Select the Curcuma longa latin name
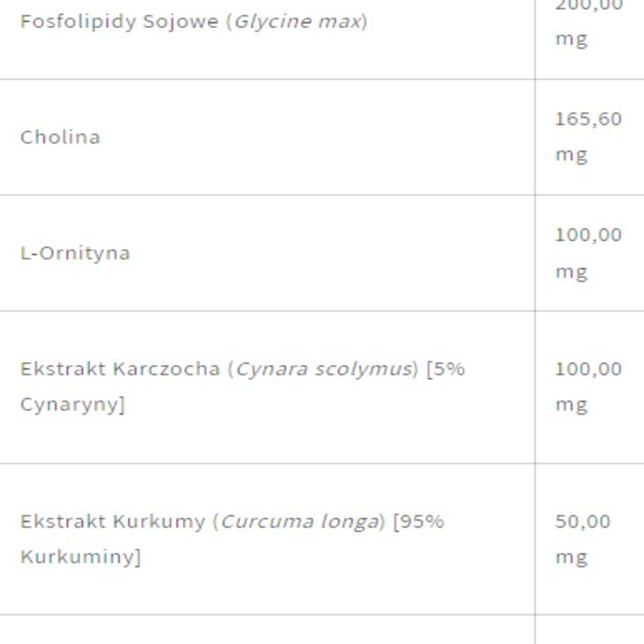The height and width of the screenshot is (644, 644). pyautogui.click(x=300, y=522)
